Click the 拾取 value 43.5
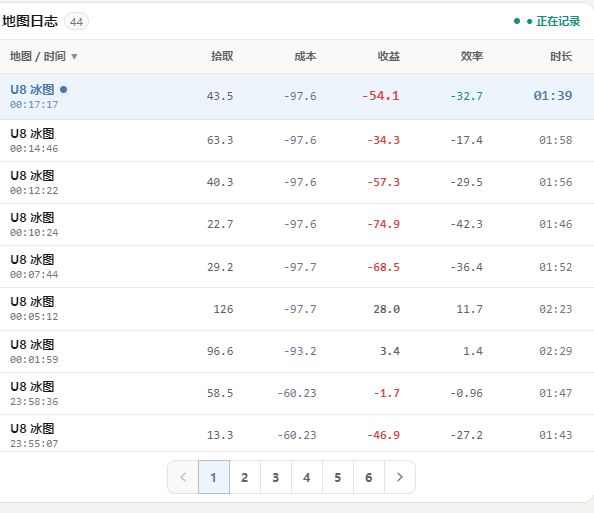The height and width of the screenshot is (513, 594). pyautogui.click(x=220, y=96)
